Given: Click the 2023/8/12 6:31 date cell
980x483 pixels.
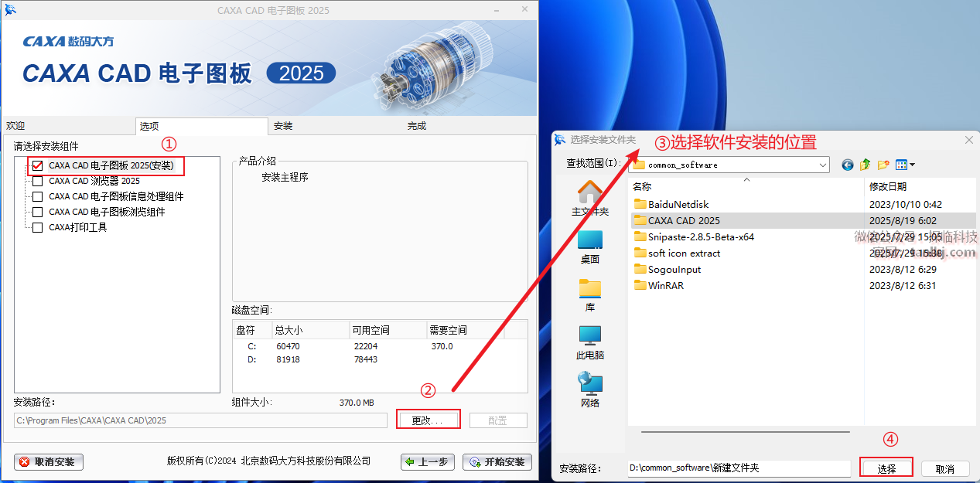Looking at the screenshot, I should point(903,286).
